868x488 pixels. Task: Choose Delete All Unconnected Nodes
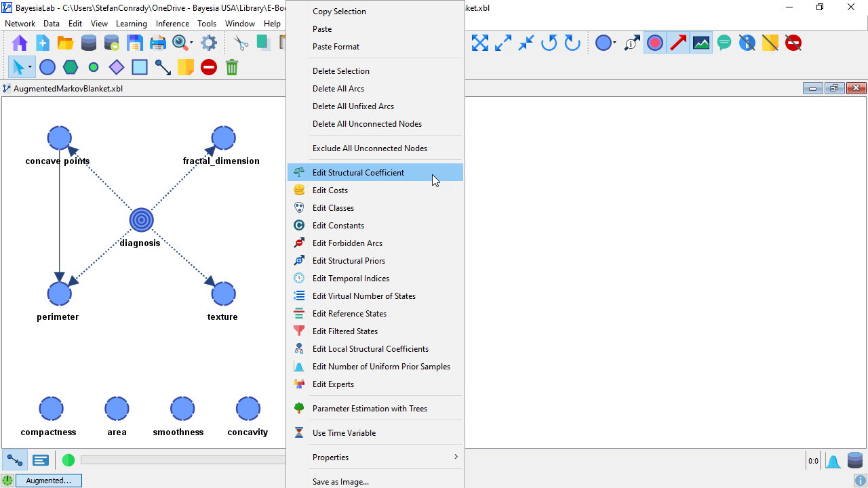tap(367, 124)
